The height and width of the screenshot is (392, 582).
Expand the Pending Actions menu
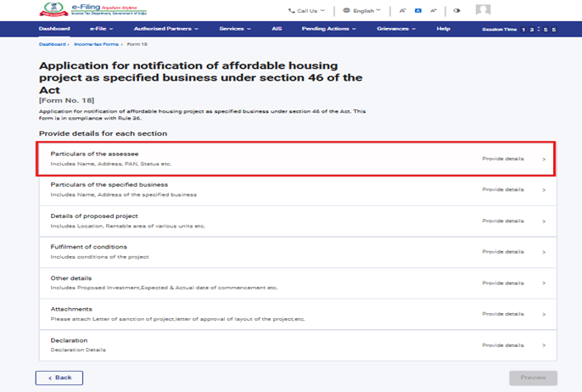tap(329, 29)
